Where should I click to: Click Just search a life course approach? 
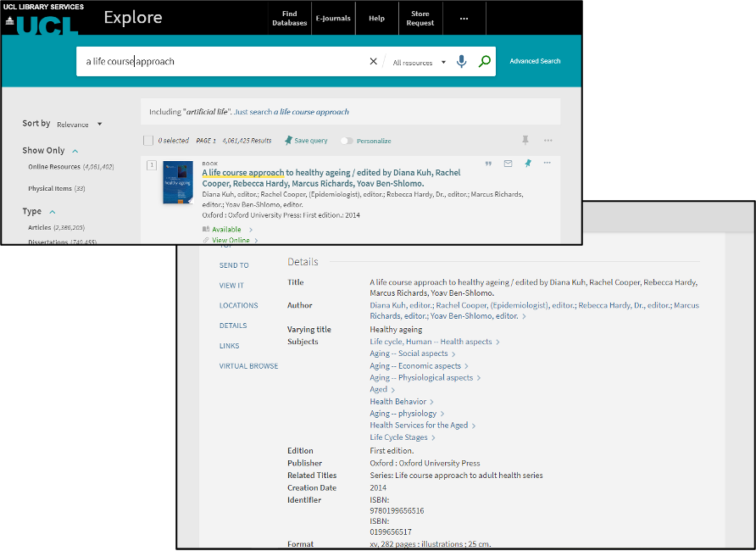tap(292, 112)
